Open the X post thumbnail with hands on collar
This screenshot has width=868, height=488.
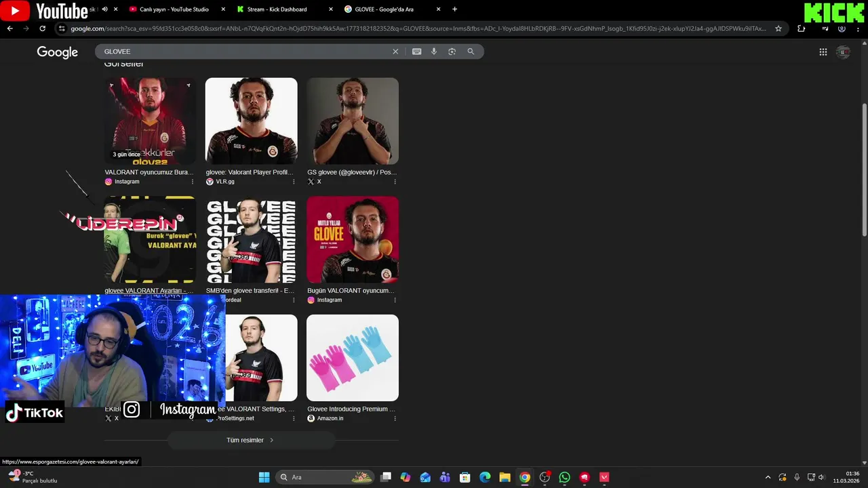[x=353, y=121]
